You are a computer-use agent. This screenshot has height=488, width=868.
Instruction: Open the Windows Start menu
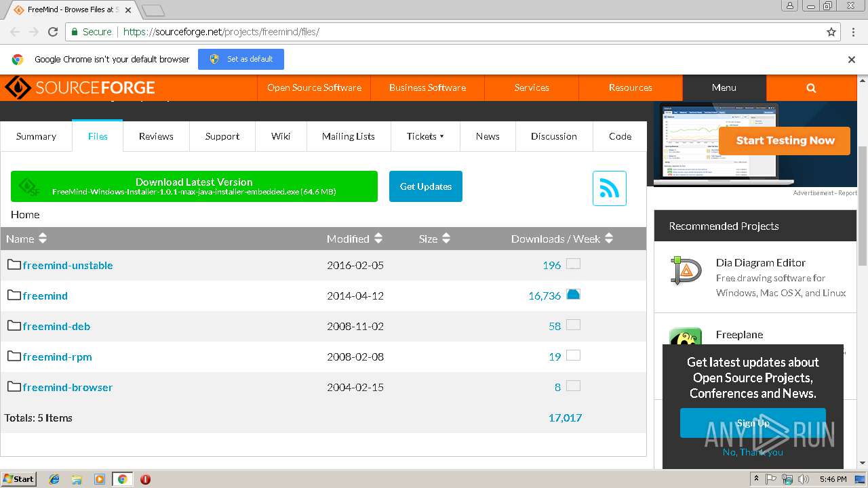click(x=18, y=479)
